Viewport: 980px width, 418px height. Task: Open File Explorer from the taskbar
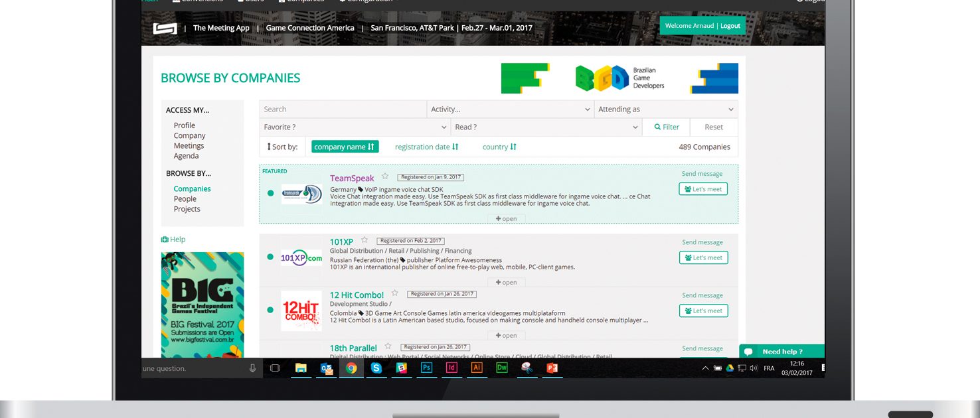[x=301, y=368]
